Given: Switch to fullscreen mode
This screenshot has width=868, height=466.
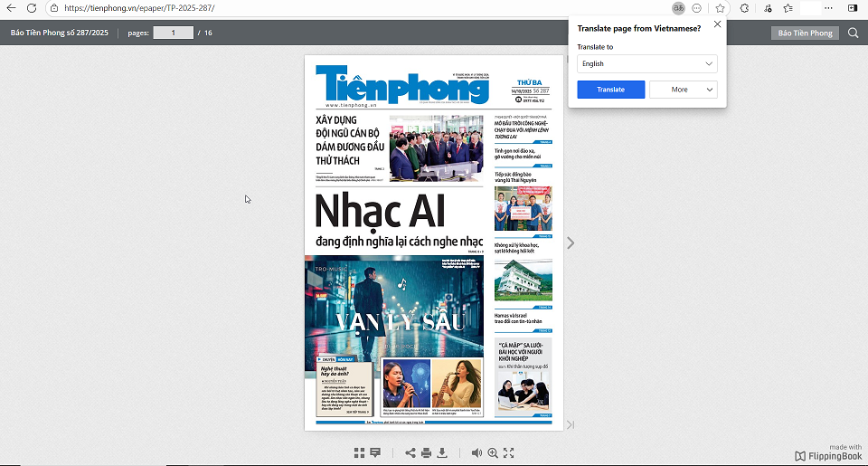Looking at the screenshot, I should (x=509, y=452).
